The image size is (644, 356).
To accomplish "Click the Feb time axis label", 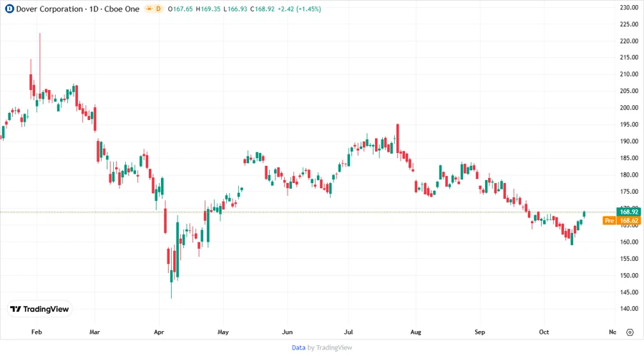I will [36, 332].
